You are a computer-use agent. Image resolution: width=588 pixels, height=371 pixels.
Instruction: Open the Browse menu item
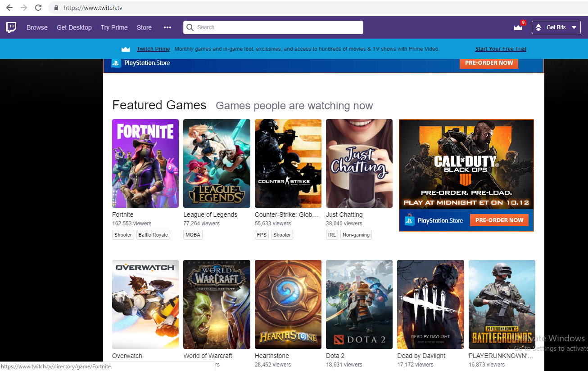coord(37,27)
